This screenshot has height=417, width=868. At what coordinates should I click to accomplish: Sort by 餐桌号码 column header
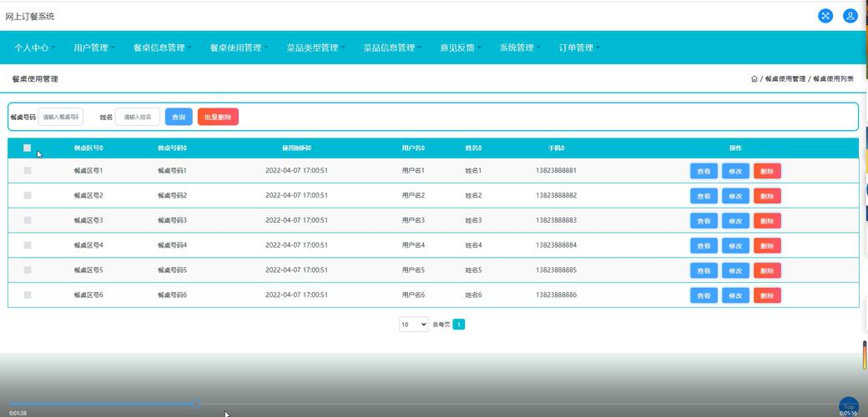(172, 148)
